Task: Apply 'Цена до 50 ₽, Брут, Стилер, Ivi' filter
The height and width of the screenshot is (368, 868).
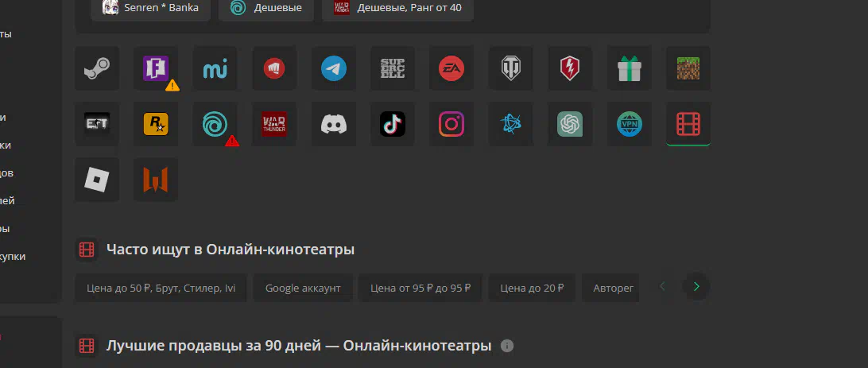Action: coord(161,288)
